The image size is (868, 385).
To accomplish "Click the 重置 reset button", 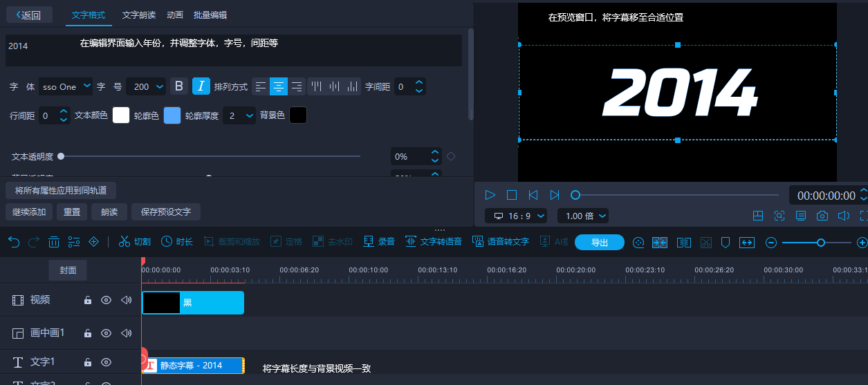I will pos(72,212).
